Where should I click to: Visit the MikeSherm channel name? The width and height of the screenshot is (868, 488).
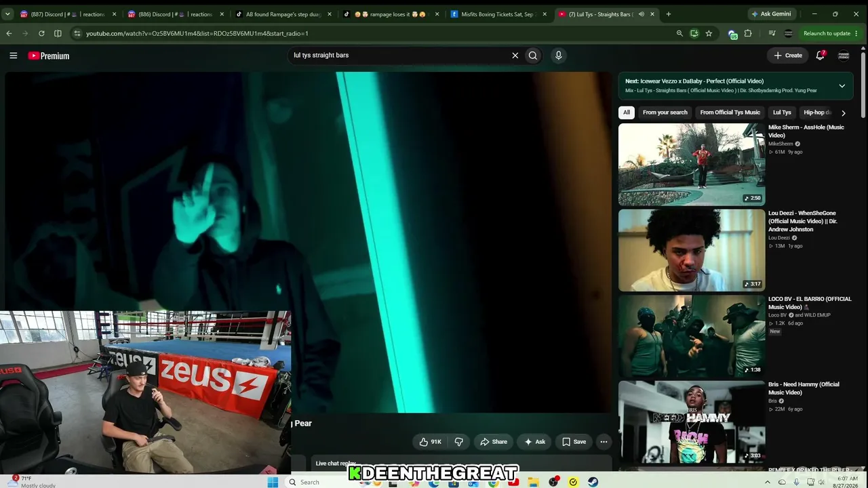coord(781,144)
